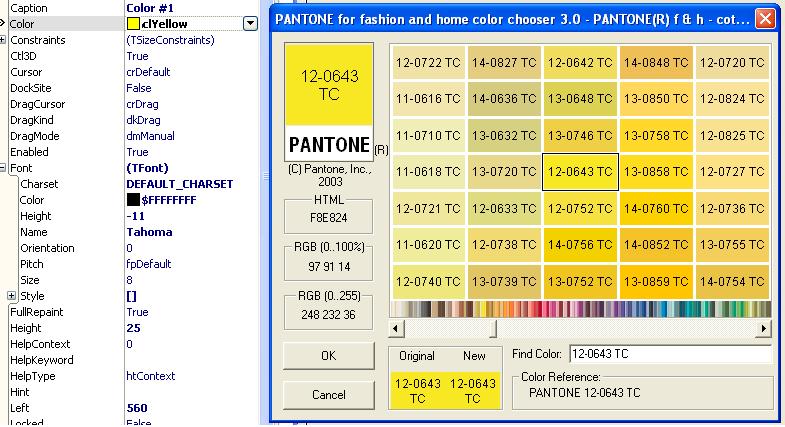785x427 pixels.
Task: Click the RGB percent value 97 91 14
Action: click(328, 266)
